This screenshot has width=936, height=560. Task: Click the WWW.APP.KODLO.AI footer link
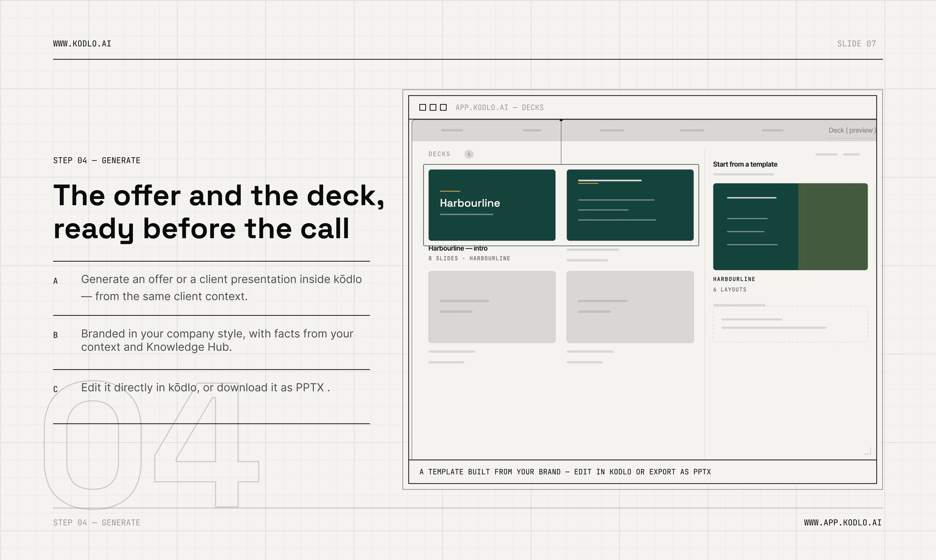[x=842, y=523]
